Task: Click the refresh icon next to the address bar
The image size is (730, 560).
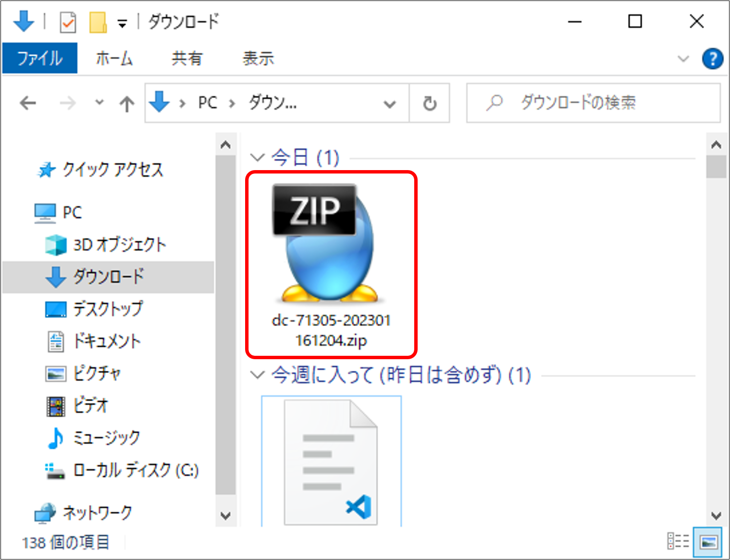Action: pos(429,103)
